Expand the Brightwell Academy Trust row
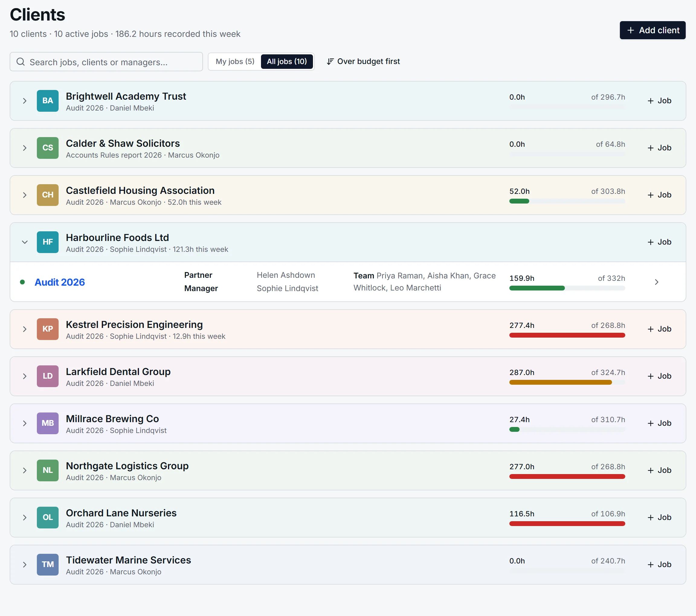The height and width of the screenshot is (616, 696). pos(24,101)
